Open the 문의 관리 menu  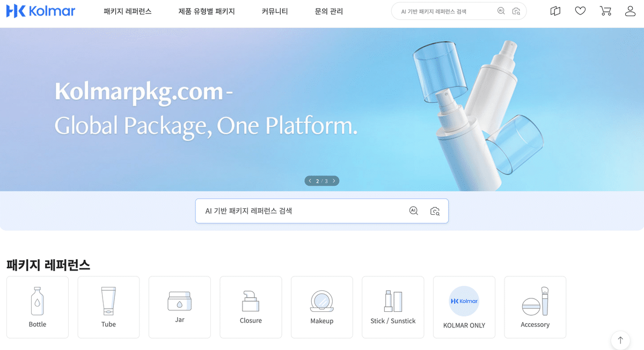(329, 11)
